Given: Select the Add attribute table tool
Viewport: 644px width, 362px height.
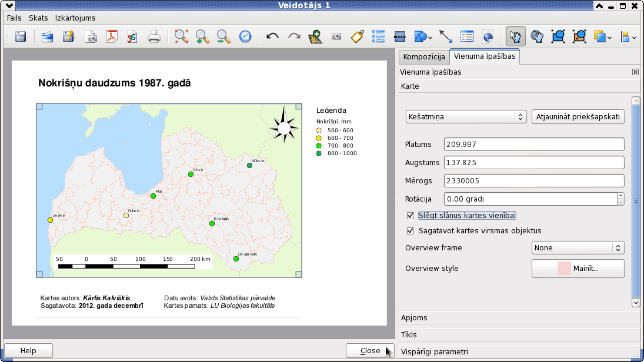Looking at the screenshot, I should [x=467, y=36].
